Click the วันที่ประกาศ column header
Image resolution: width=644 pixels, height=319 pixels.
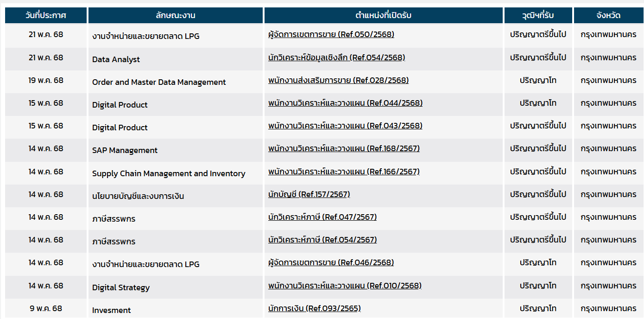coord(46,15)
